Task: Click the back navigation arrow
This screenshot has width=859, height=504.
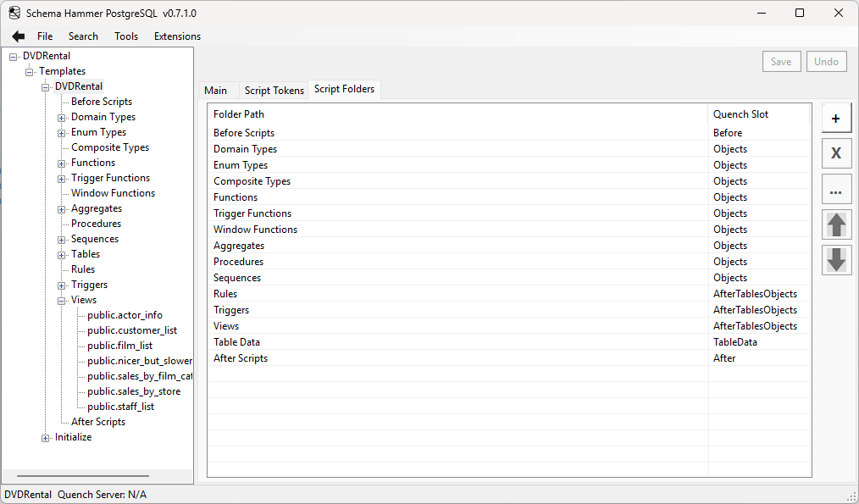Action: point(17,36)
